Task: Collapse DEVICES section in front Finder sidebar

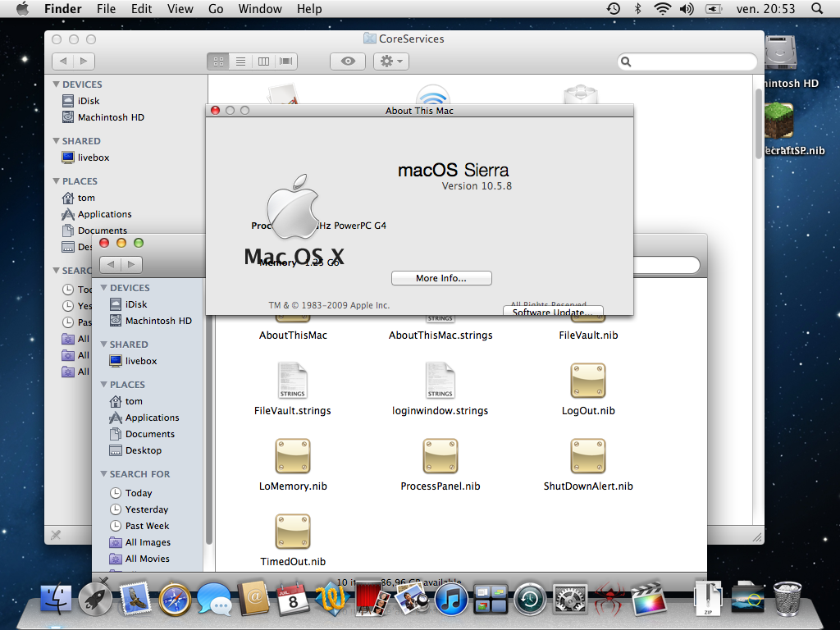Action: [x=104, y=288]
